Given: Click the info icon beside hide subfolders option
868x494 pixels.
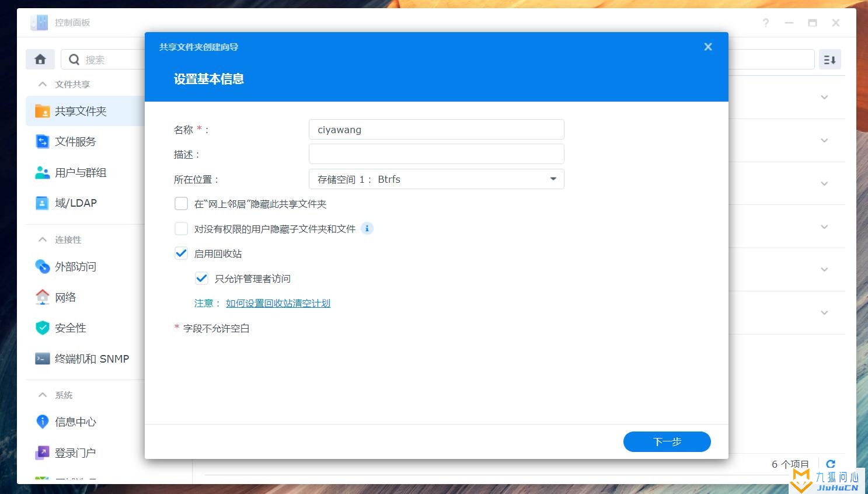Looking at the screenshot, I should pyautogui.click(x=367, y=228).
